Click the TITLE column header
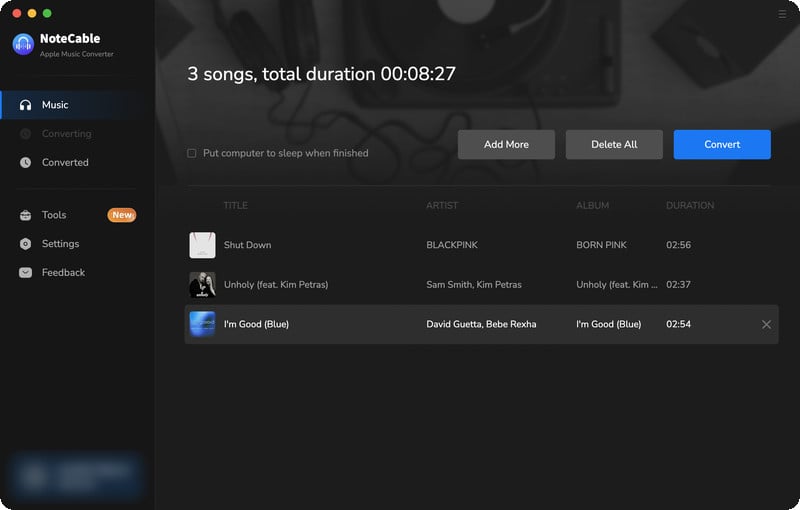800x510 pixels. click(x=236, y=206)
